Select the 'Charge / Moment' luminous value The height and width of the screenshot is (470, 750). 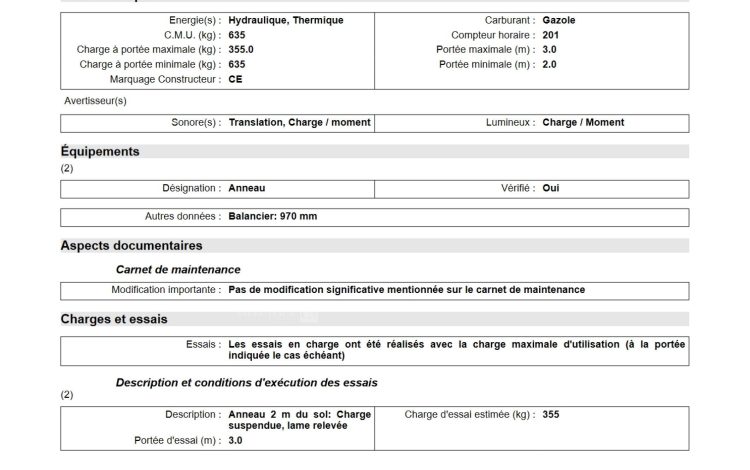tap(583, 123)
